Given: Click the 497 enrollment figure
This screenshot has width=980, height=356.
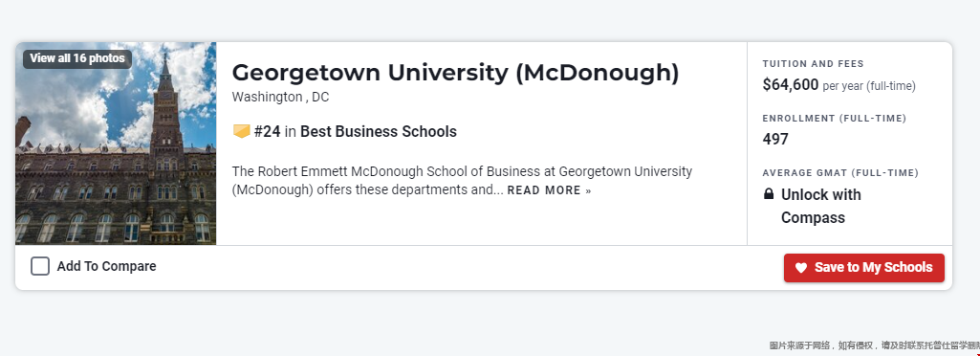Looking at the screenshot, I should coord(775,139).
